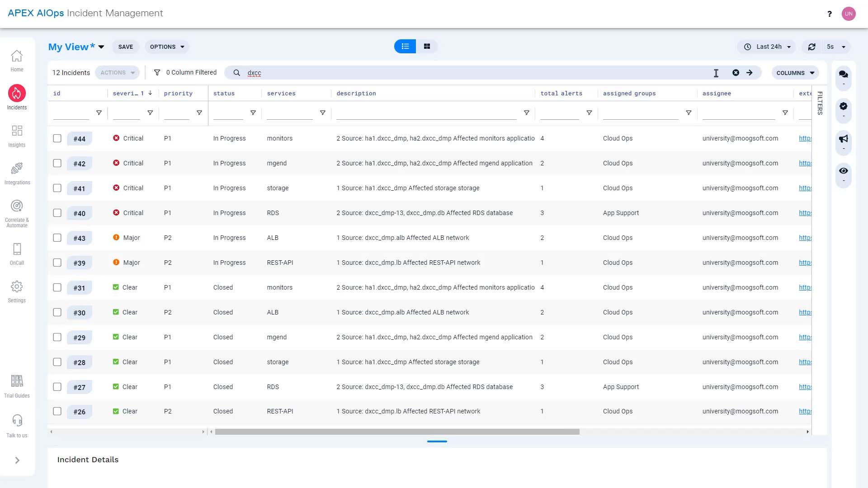This screenshot has width=868, height=488.
Task: Expand the OPTIONS dropdown
Action: (167, 47)
